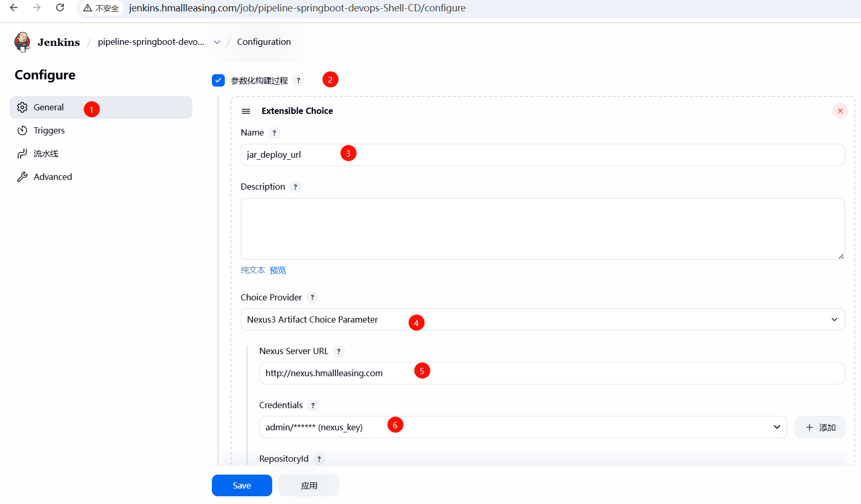Click the Jenkins logo icon
Image resolution: width=861 pixels, height=504 pixels.
(x=22, y=42)
